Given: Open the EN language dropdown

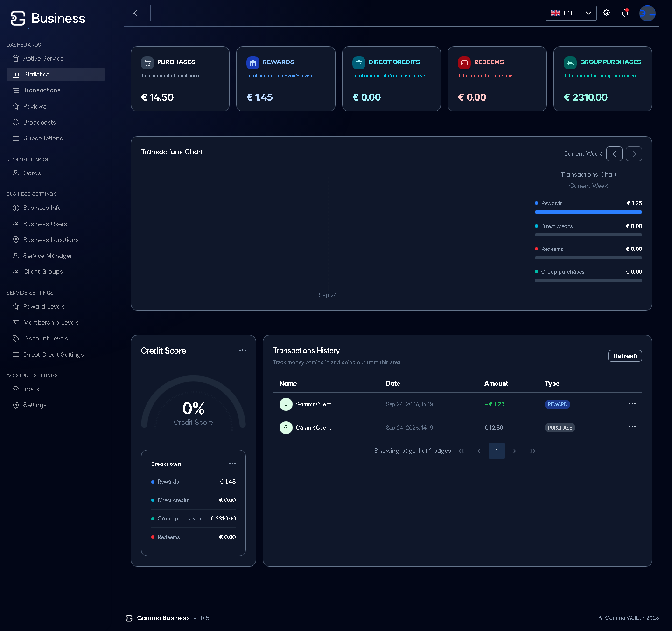Looking at the screenshot, I should pos(571,13).
